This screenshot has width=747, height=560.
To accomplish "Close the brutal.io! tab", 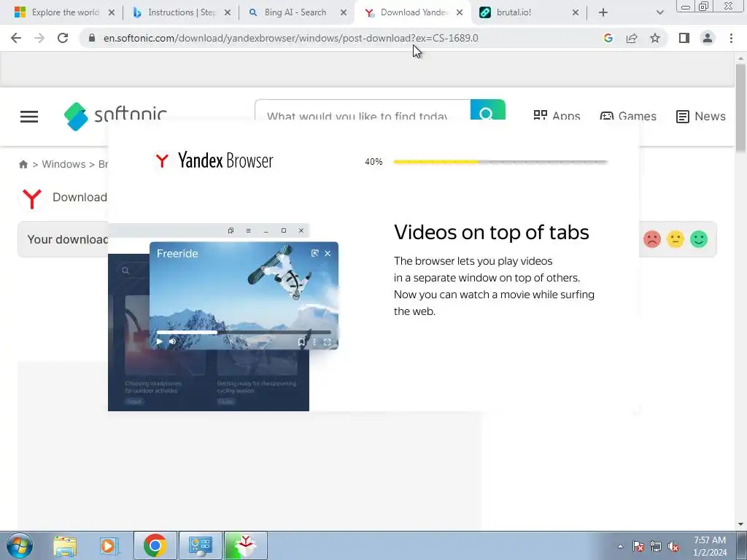I will (576, 12).
